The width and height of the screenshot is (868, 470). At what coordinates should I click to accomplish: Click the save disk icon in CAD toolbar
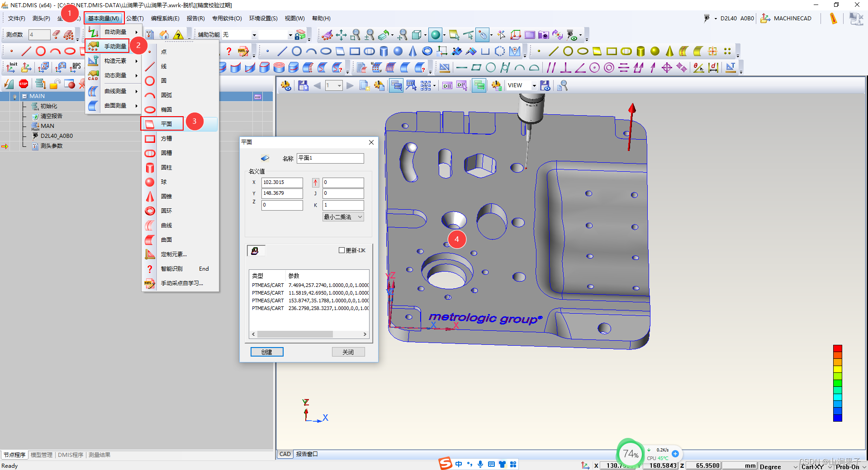point(303,85)
